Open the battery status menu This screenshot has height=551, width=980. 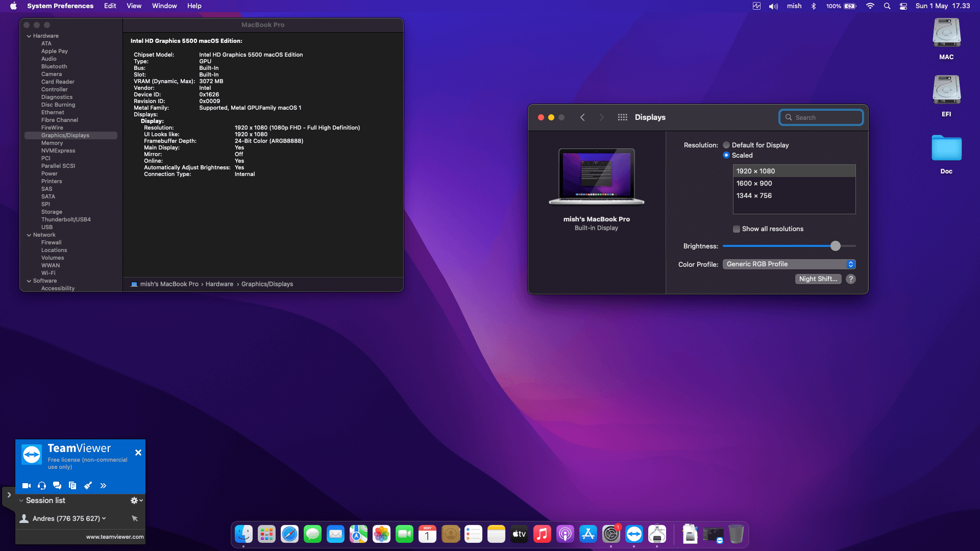click(x=841, y=6)
